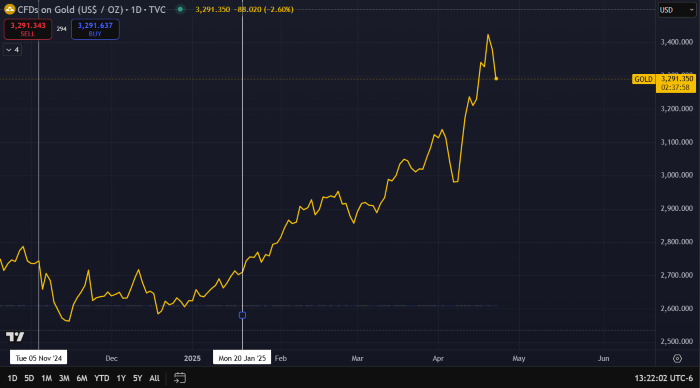Click the Tue 05 Nov '24 date label
This screenshot has height=388, width=700.
coord(38,358)
